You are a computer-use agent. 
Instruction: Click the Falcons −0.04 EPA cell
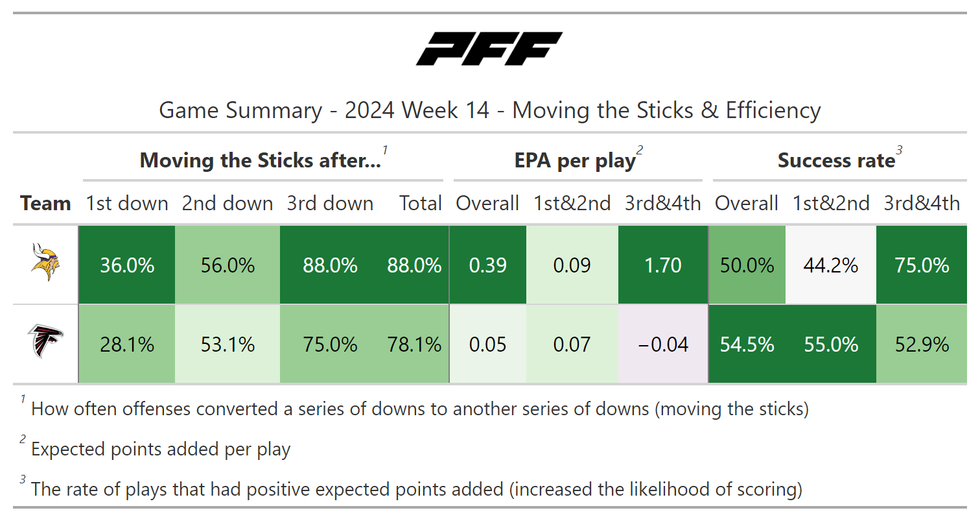(x=663, y=344)
